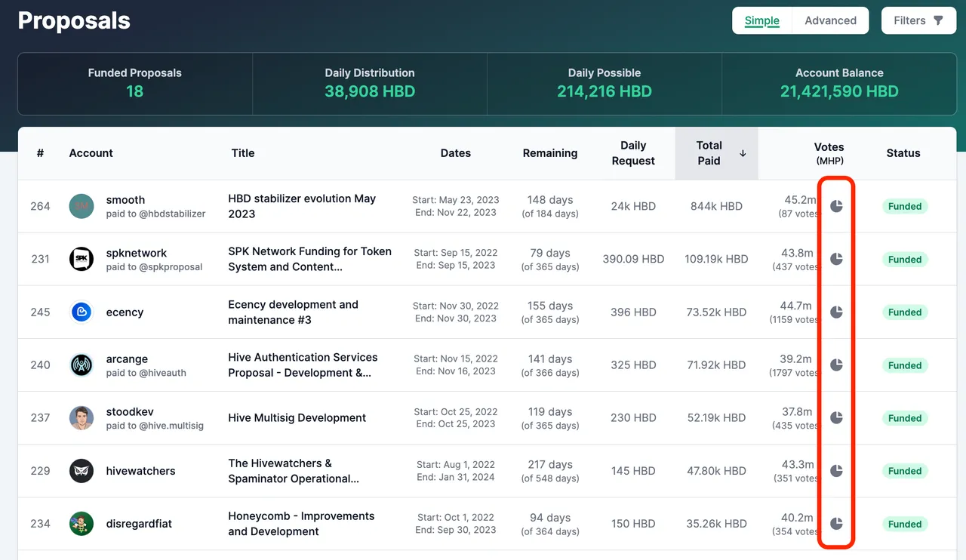Click proposal number 231
This screenshot has width=966, height=560.
[40, 259]
